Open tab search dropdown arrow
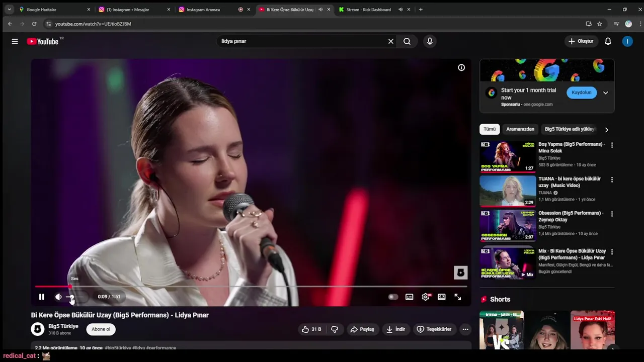Viewport: 644px width, 362px height. point(9,10)
